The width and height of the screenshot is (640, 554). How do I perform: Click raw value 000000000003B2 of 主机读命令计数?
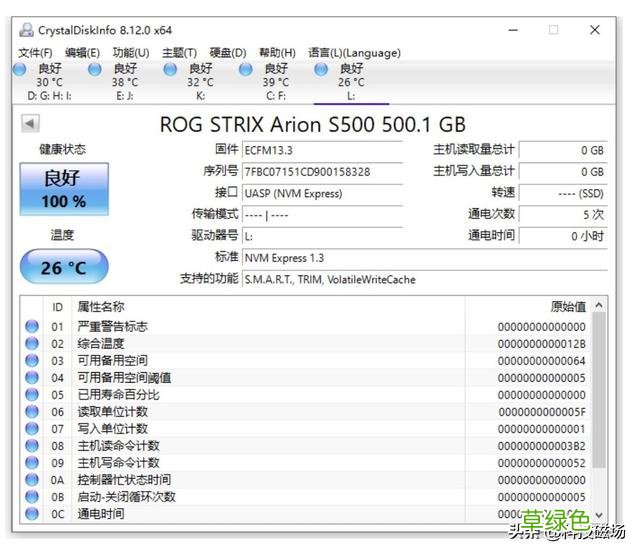542,446
